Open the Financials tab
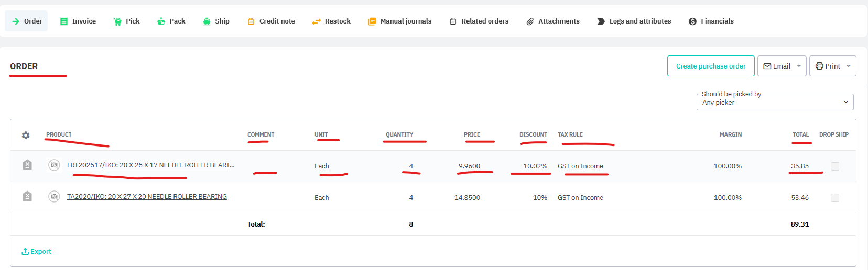 click(x=711, y=21)
